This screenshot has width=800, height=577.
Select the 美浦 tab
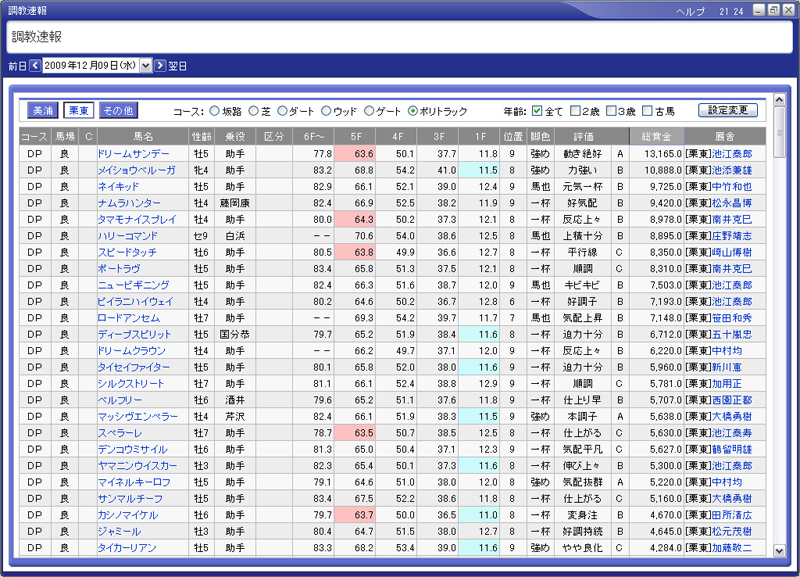(42, 110)
